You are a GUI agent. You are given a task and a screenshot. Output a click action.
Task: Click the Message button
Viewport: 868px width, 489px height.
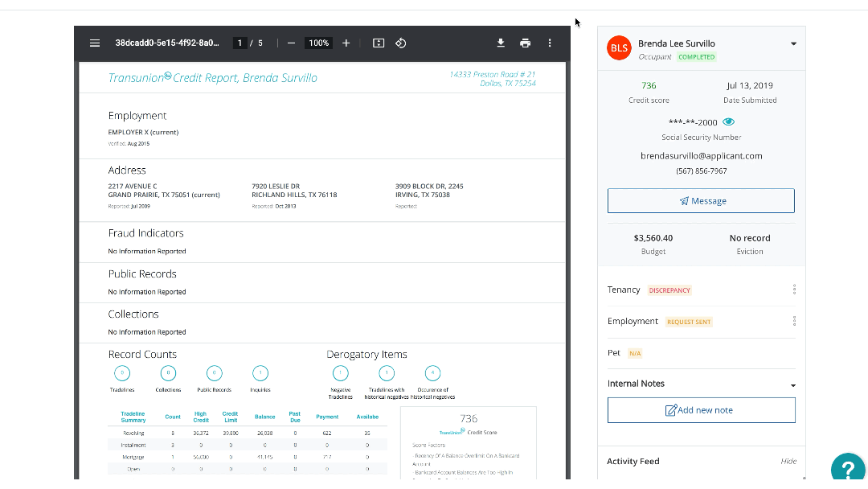[x=701, y=201]
